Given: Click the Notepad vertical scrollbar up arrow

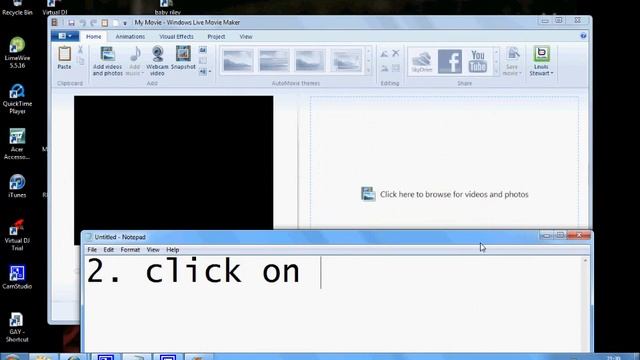Looking at the screenshot, I should click(x=585, y=260).
